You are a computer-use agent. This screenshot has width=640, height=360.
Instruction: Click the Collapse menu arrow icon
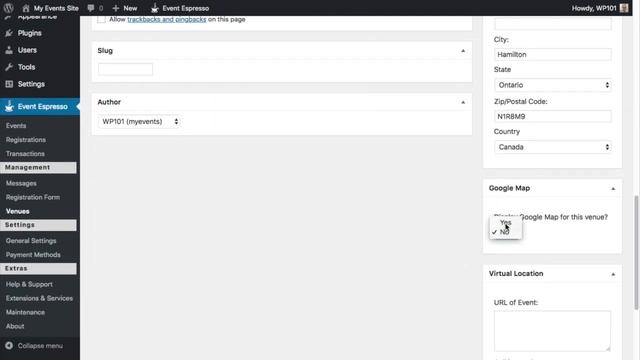click(x=9, y=346)
